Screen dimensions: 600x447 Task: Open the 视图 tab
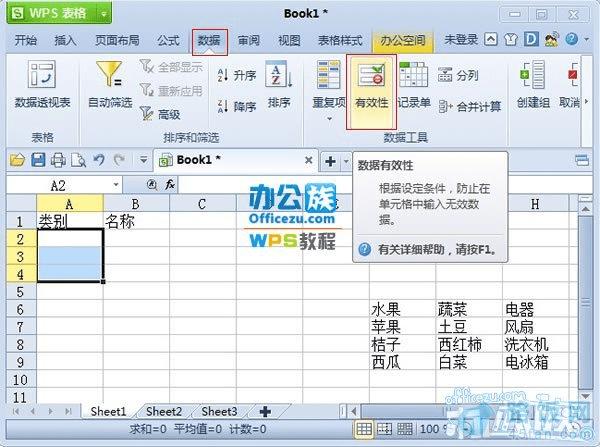(289, 40)
